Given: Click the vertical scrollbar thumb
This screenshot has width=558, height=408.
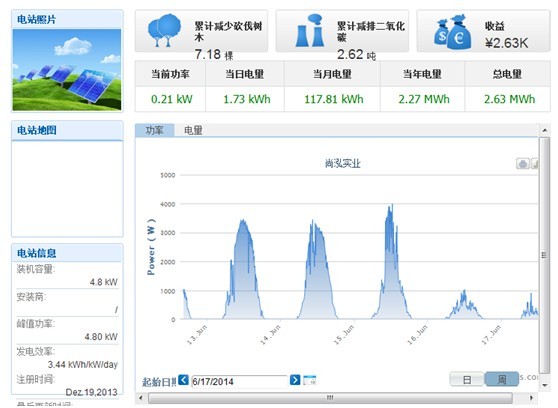Looking at the screenshot, I should [544, 255].
